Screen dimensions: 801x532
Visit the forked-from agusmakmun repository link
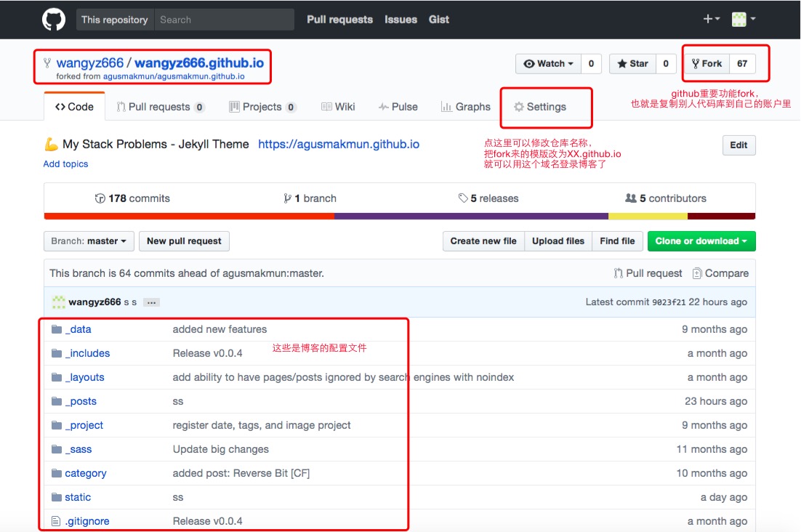pos(174,76)
